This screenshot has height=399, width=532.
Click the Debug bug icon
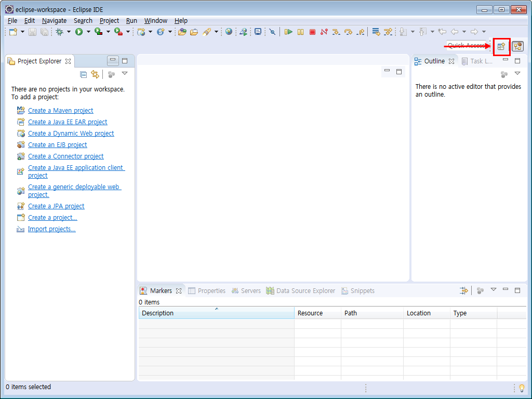[x=60, y=32]
